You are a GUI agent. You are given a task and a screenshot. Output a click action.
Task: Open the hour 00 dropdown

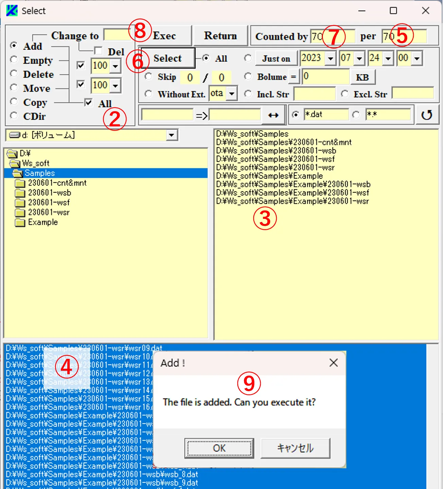click(417, 59)
